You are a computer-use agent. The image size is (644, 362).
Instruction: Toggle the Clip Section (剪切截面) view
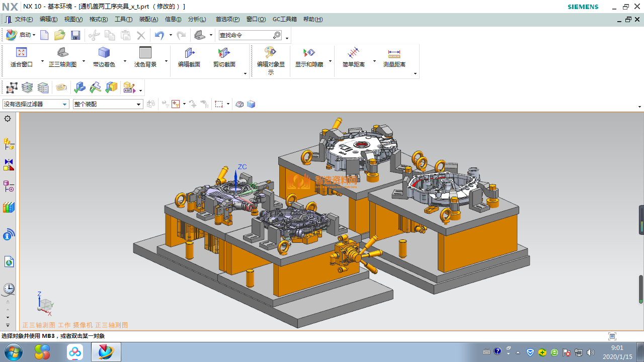[224, 53]
